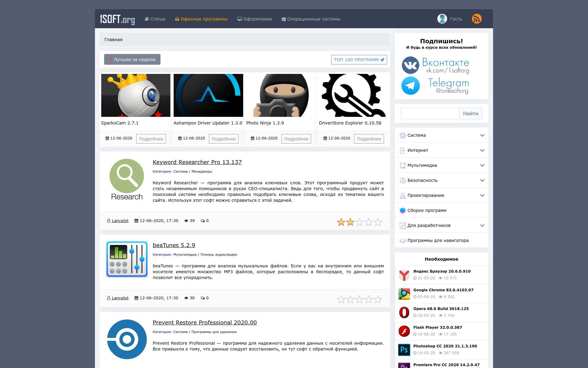Click the Яндекс Браузер icon in sidebar
The height and width of the screenshot is (368, 588).
(404, 275)
